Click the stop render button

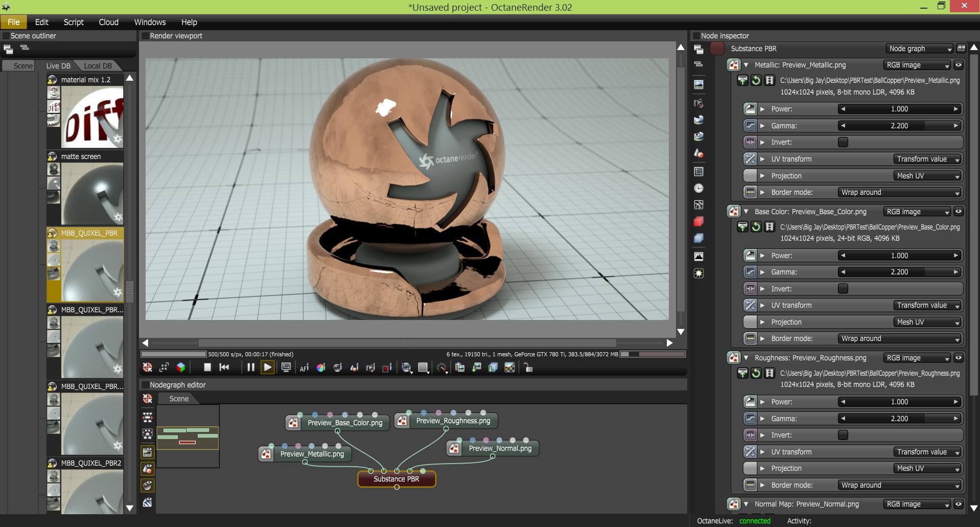[207, 367]
